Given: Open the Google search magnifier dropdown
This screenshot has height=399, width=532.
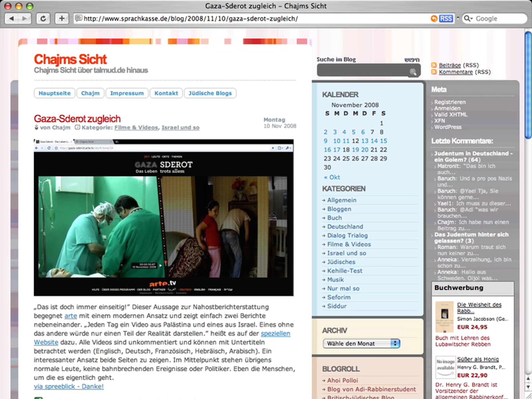Looking at the screenshot, I should (x=468, y=19).
